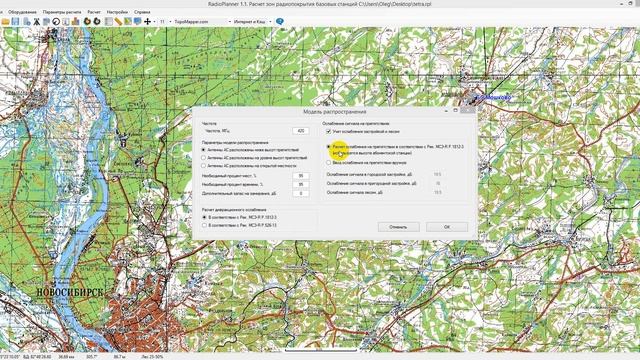640x360 pixels.
Task: Select antennas below obstacle height radio
Action: pyautogui.click(x=204, y=150)
